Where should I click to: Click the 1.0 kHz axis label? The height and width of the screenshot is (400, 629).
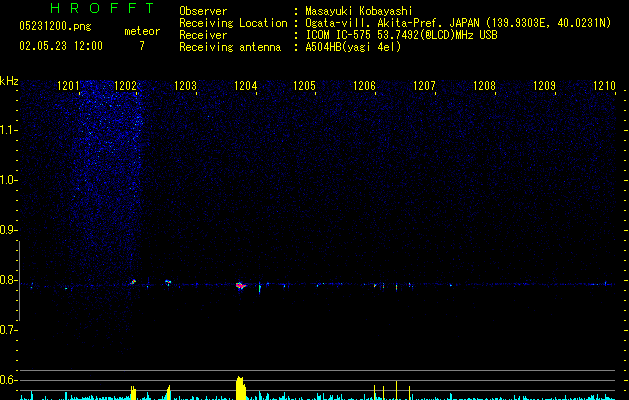[8, 180]
